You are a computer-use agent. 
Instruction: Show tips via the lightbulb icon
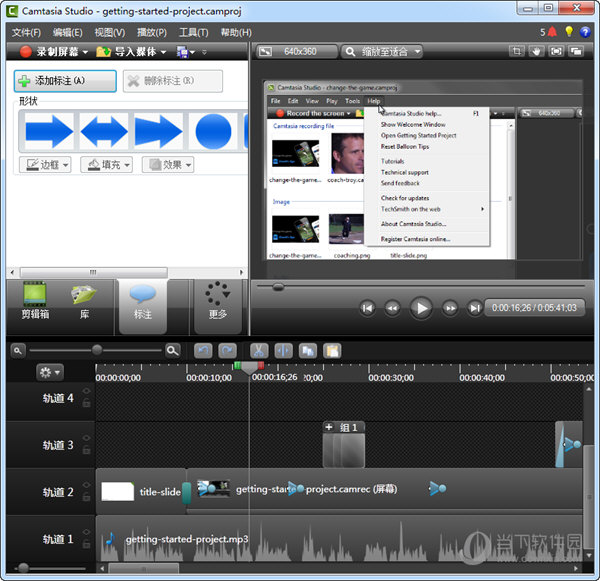click(x=569, y=32)
